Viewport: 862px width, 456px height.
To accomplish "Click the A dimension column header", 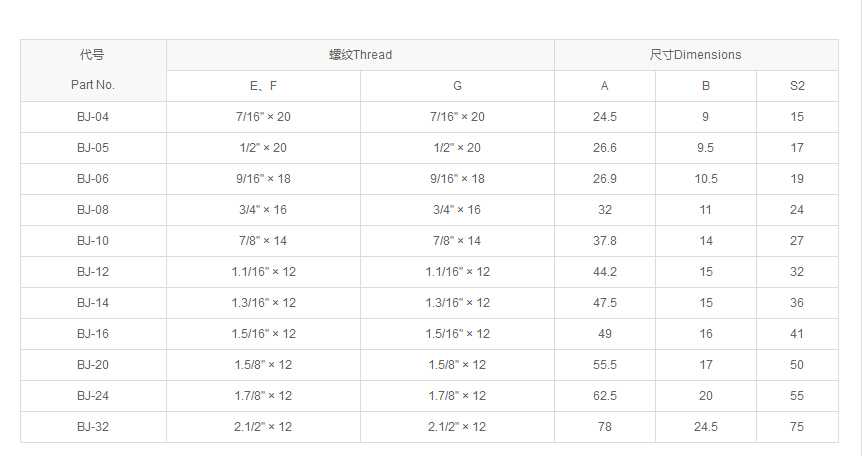I will click(605, 86).
